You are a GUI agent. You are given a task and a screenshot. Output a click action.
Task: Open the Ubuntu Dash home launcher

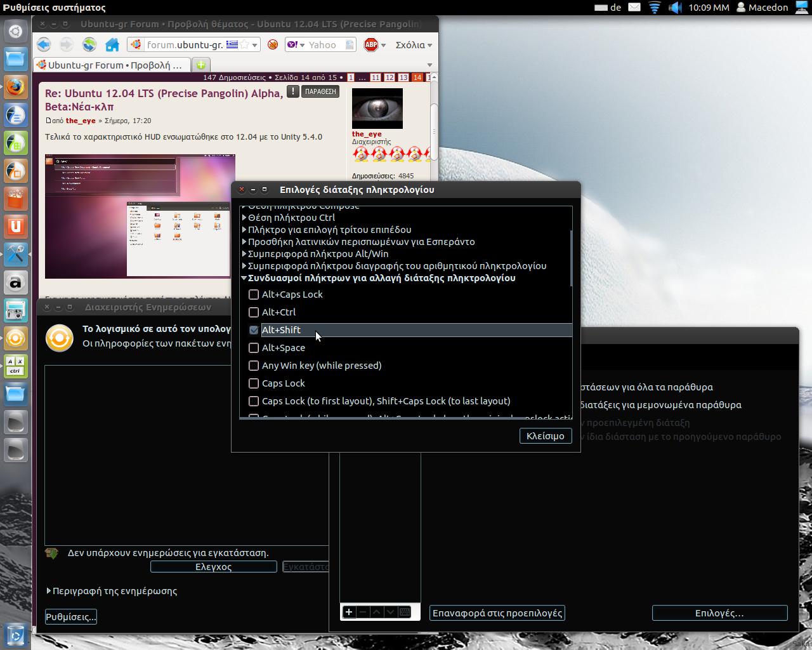coord(15,31)
